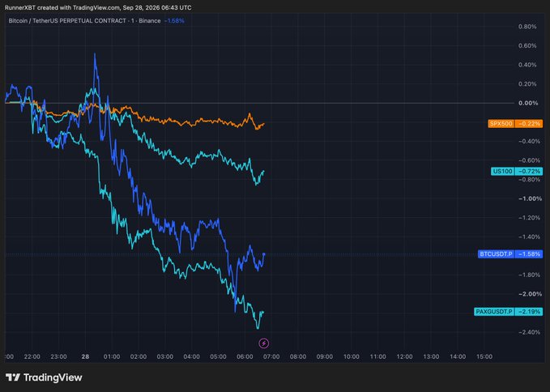The height and width of the screenshot is (392, 550).
Task: Select the US100 price label
Action: click(502, 171)
